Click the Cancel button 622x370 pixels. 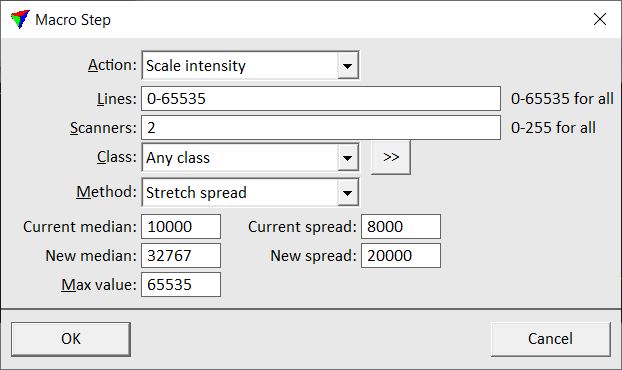551,339
